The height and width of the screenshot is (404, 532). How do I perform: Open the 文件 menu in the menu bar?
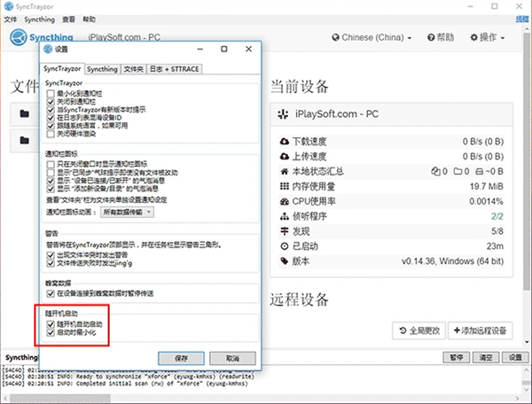pyautogui.click(x=11, y=19)
